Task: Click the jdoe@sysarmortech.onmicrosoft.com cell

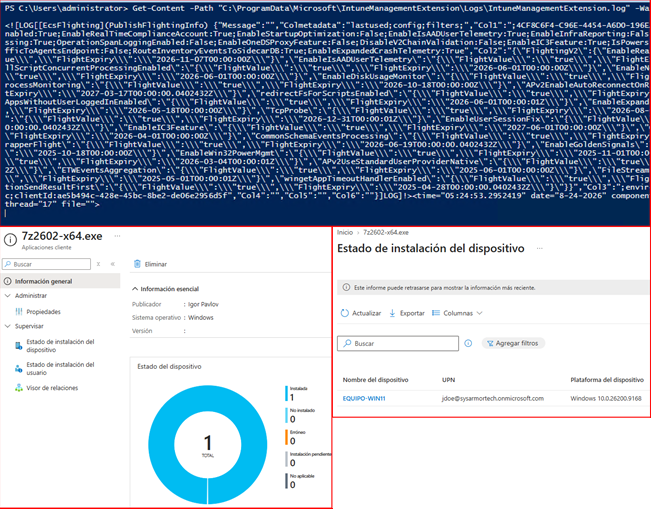Action: coord(493,398)
